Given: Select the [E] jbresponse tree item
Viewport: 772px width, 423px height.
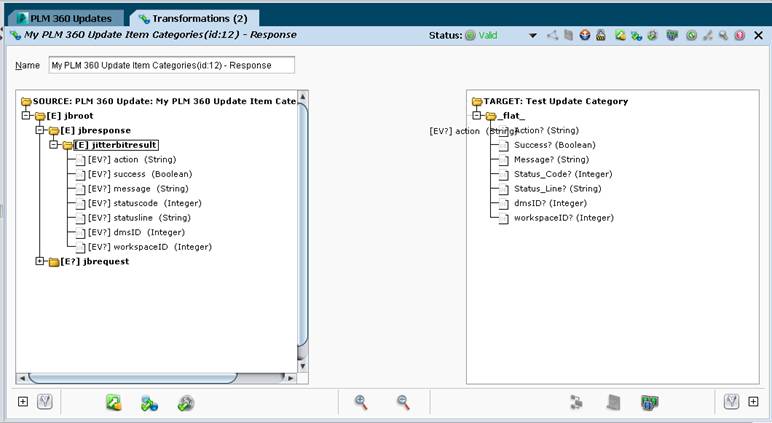Looking at the screenshot, I should [x=91, y=130].
